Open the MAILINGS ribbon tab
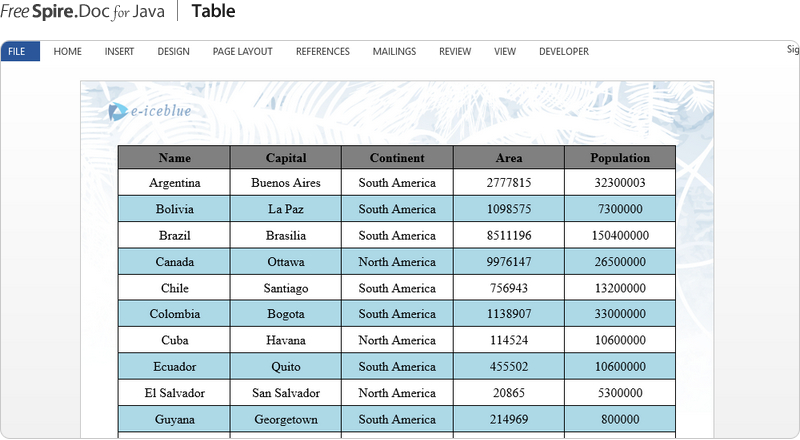800x440 pixels. point(394,52)
